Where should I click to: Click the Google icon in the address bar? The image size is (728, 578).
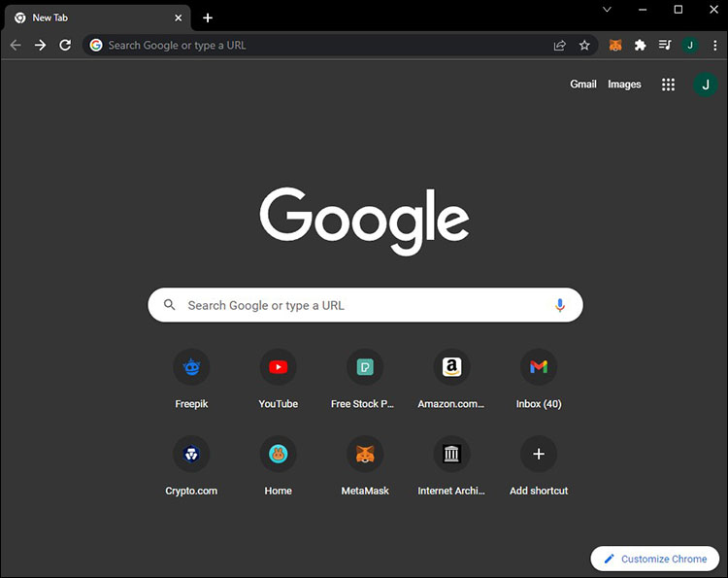pyautogui.click(x=96, y=45)
